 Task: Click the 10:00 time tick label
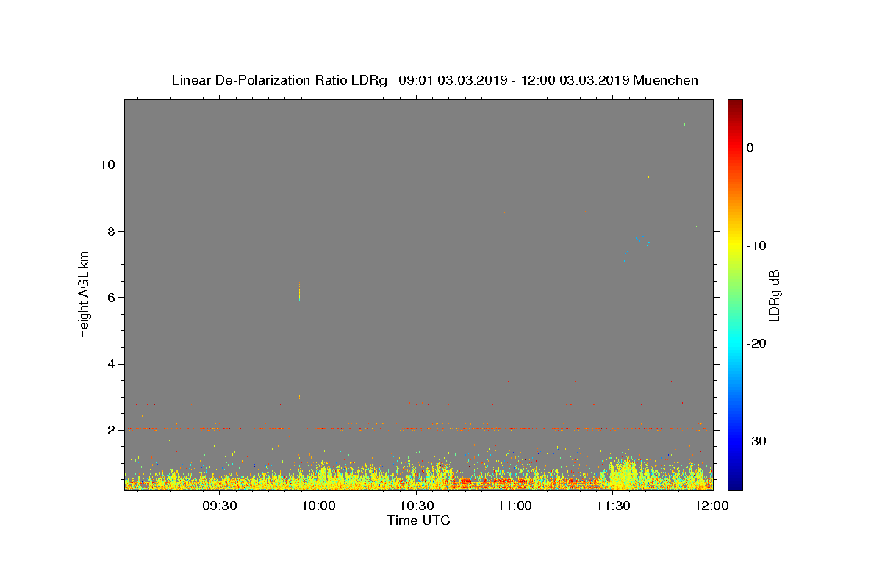click(x=318, y=506)
